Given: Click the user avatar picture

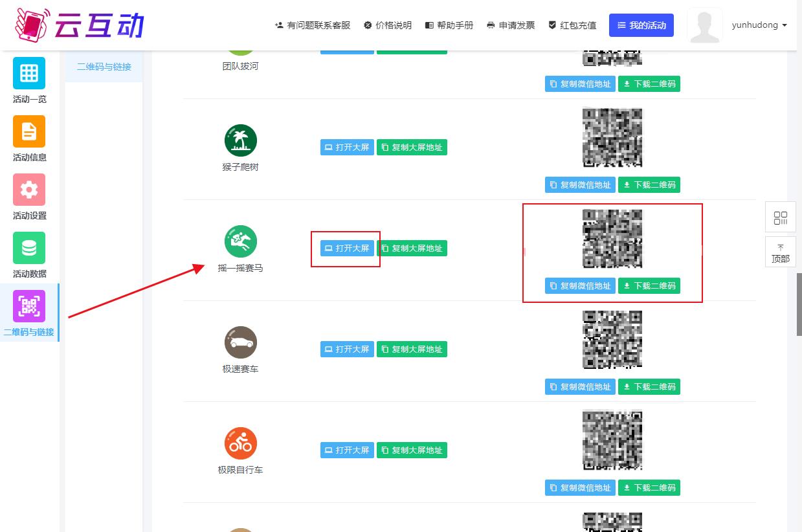Looking at the screenshot, I should pos(705,26).
